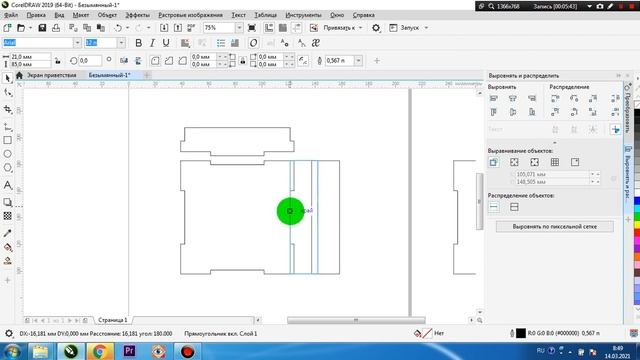Open the Инструменты menu
This screenshot has width=640, height=360.
(x=303, y=15)
